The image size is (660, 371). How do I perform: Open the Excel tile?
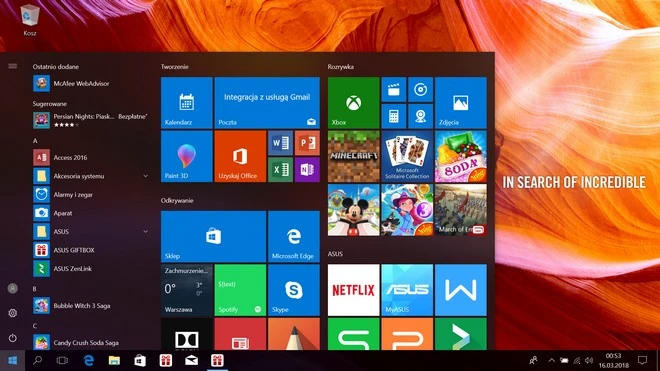[x=280, y=170]
